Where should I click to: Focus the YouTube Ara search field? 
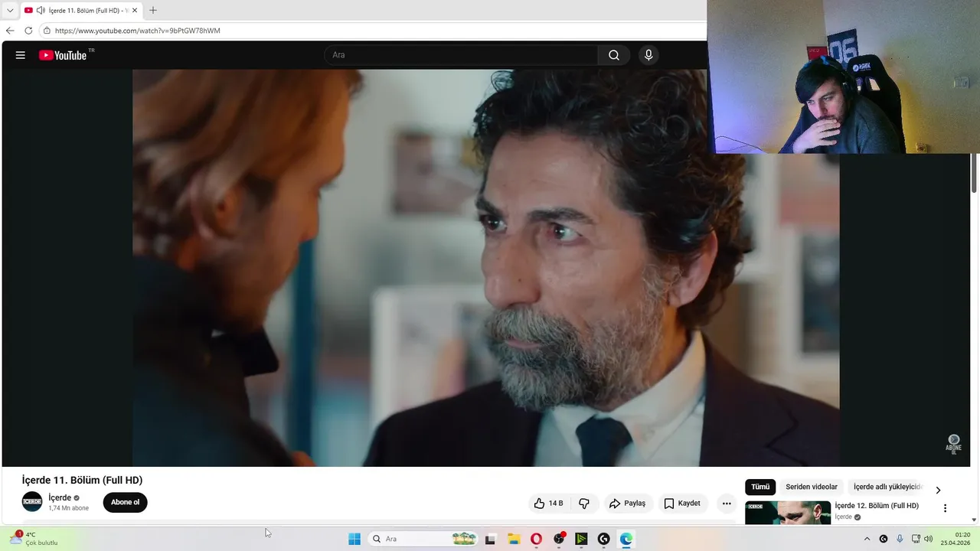coord(462,55)
